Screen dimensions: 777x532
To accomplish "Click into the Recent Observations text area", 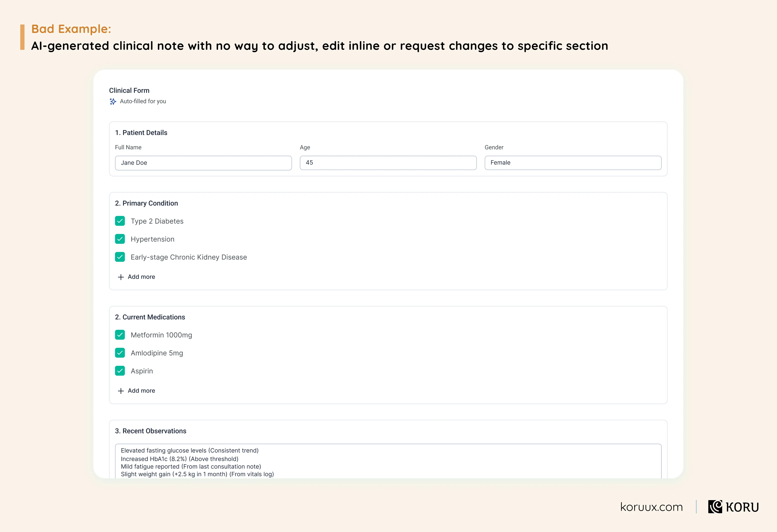I will click(x=388, y=461).
